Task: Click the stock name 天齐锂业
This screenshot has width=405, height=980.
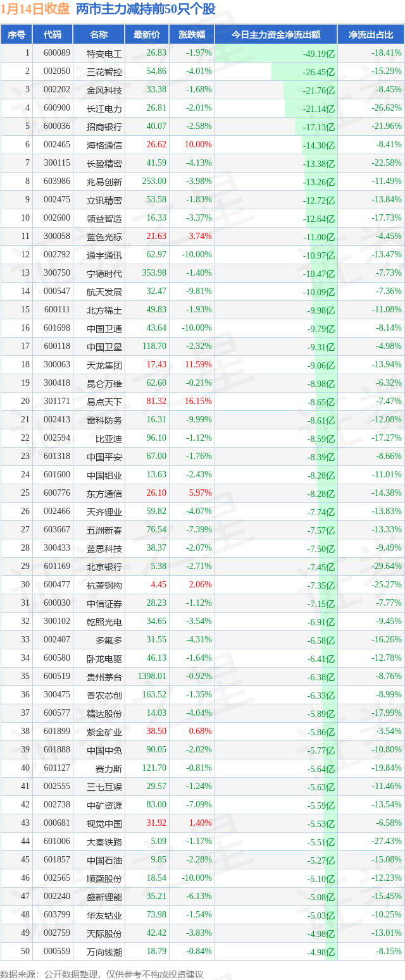Action: [104, 512]
